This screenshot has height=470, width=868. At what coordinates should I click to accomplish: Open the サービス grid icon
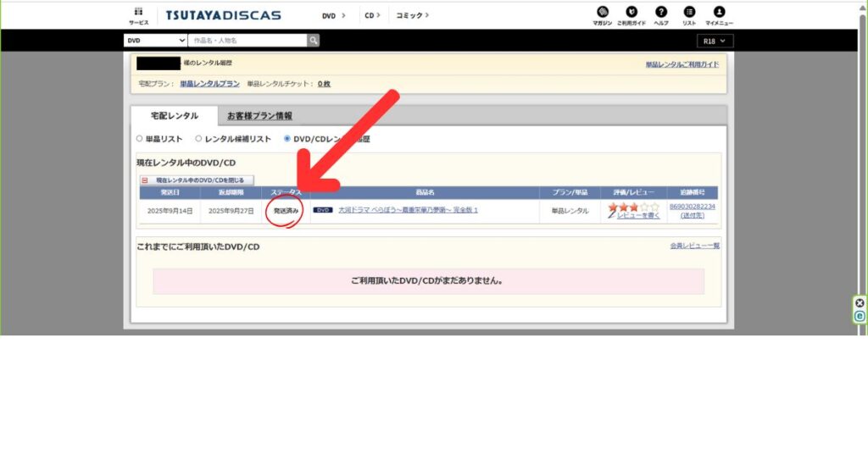138,12
